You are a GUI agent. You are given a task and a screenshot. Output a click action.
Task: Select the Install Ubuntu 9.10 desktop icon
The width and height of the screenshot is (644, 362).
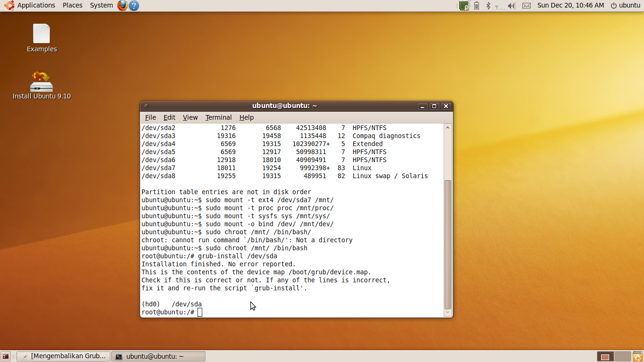click(x=41, y=85)
